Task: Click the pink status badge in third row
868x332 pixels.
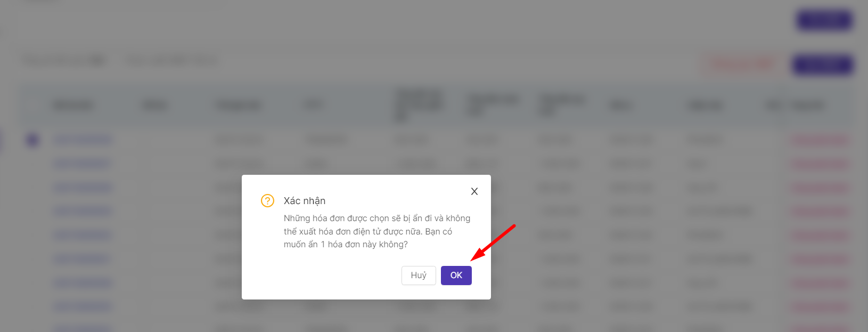Action: pyautogui.click(x=820, y=188)
